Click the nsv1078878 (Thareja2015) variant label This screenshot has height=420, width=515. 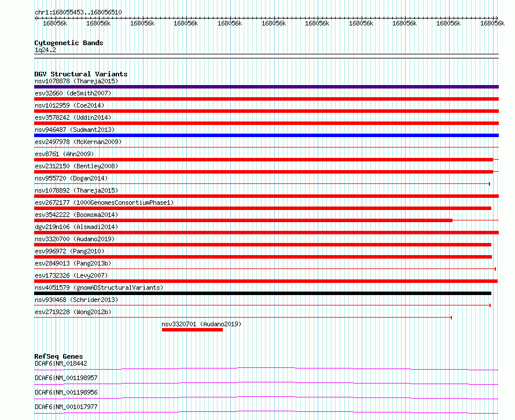pyautogui.click(x=76, y=81)
